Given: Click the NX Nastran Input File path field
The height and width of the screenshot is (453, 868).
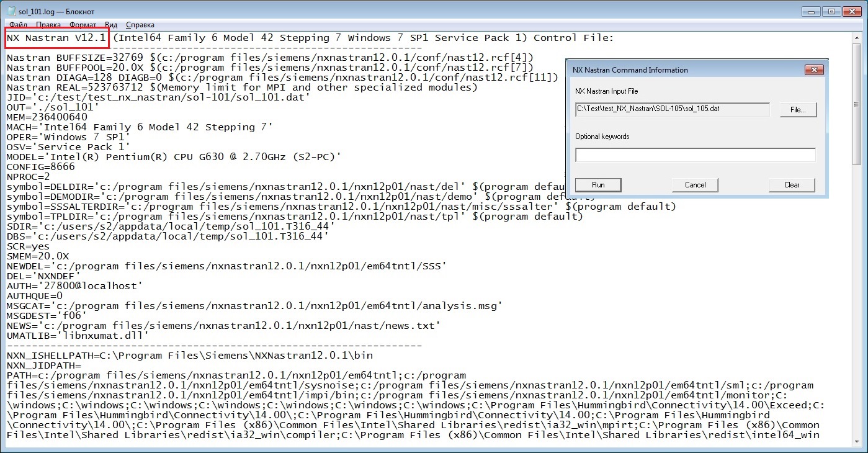Looking at the screenshot, I should pos(673,110).
